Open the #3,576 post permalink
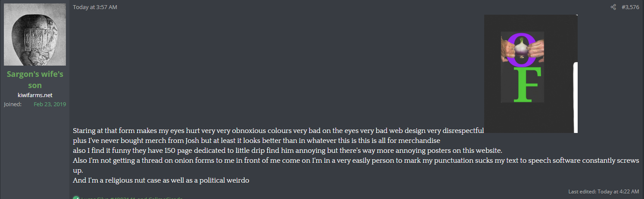Viewport: 644px width, 199px height. coord(630,7)
